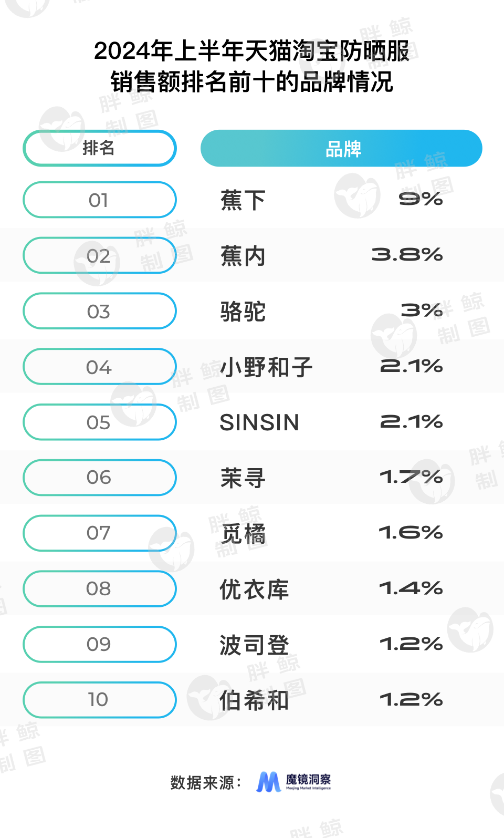The height and width of the screenshot is (838, 504).
Task: Select the rank 10 pill
Action: (99, 700)
